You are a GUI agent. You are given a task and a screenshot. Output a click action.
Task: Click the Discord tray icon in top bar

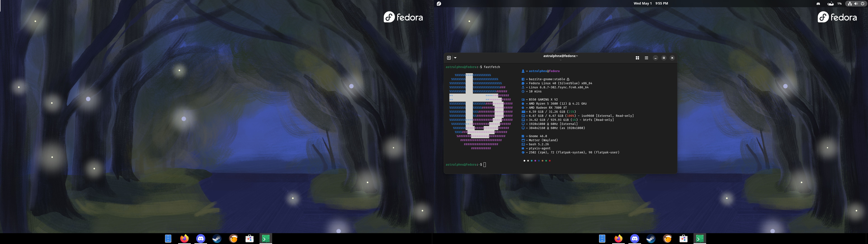(818, 4)
